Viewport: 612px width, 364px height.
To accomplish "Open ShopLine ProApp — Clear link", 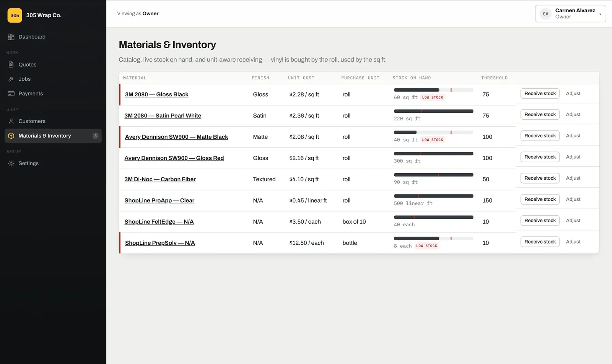I will click(x=159, y=200).
